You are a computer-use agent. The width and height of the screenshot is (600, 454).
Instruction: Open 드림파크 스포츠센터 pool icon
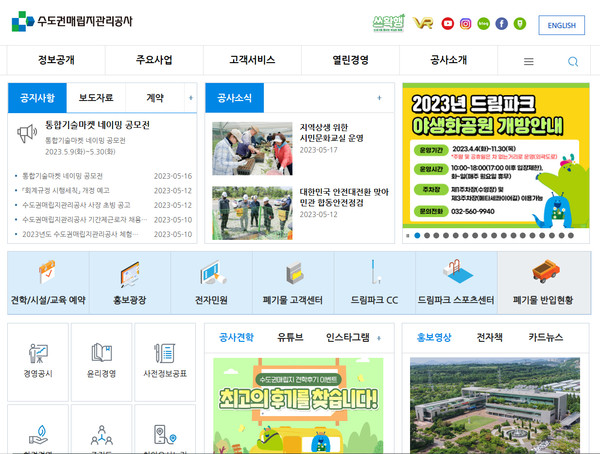pos(458,271)
